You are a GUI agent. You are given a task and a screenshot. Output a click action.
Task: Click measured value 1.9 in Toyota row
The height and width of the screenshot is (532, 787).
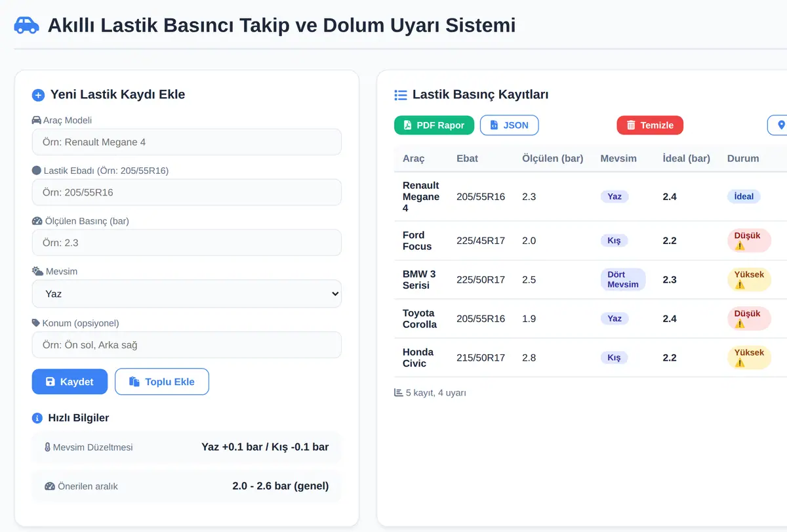tap(529, 319)
